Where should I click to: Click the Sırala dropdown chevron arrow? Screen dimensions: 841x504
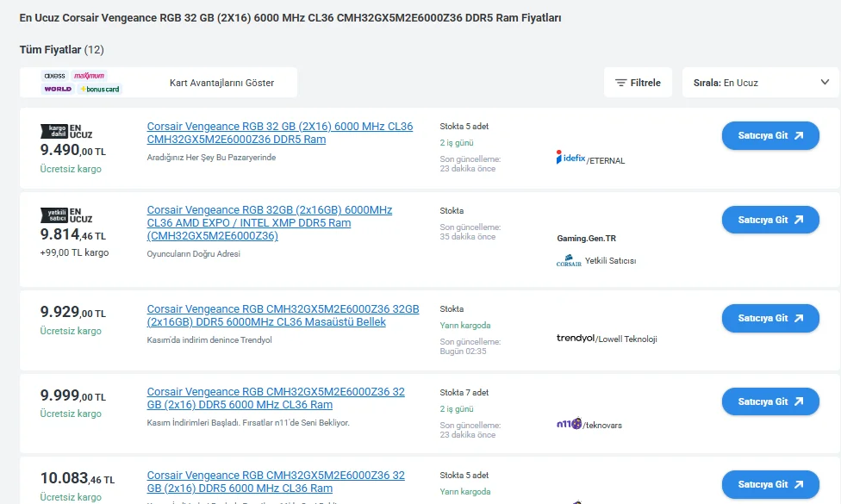coord(825,82)
